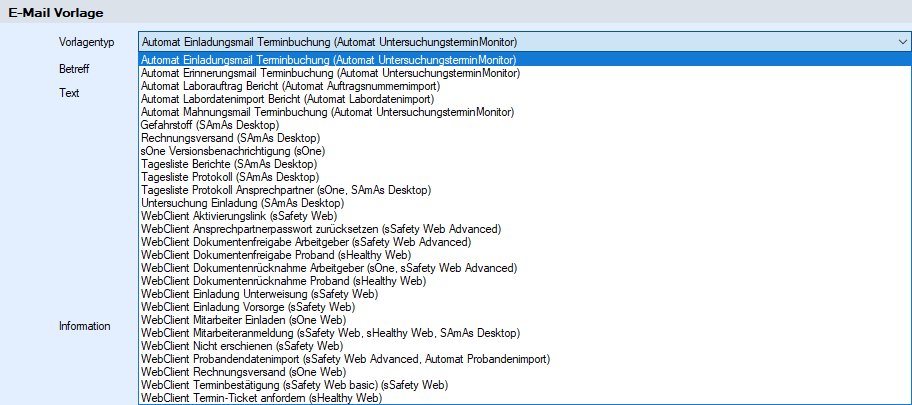Screen dimensions: 912x405
Task: Choose Automat Erinnerungsmail Terminbuchung option
Action: pos(525,73)
